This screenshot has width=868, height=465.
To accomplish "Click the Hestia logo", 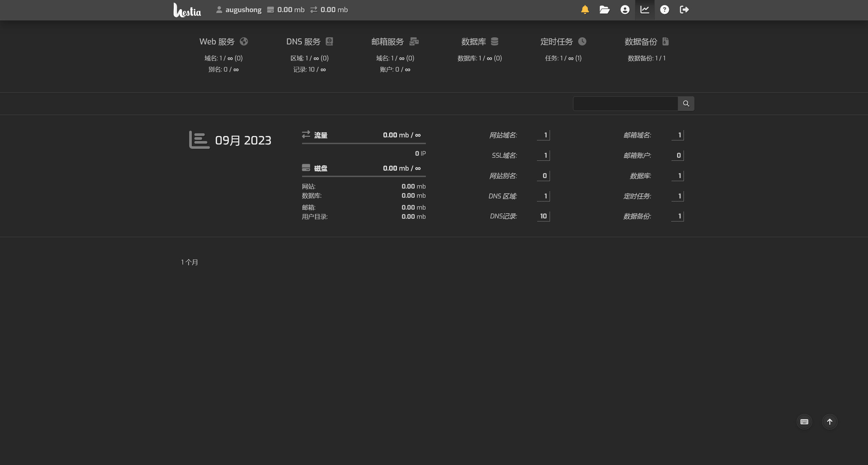I will [187, 10].
